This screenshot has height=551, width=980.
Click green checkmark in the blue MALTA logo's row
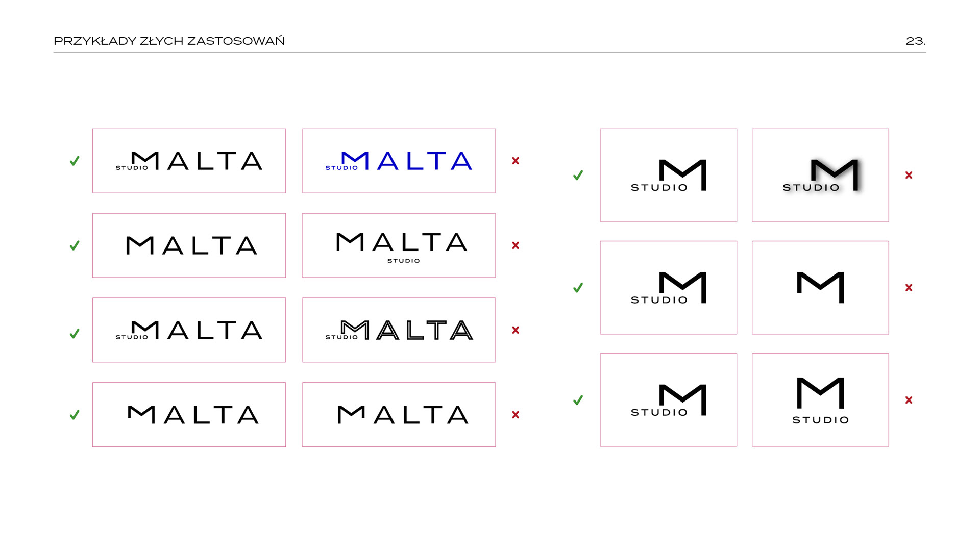tap(75, 161)
